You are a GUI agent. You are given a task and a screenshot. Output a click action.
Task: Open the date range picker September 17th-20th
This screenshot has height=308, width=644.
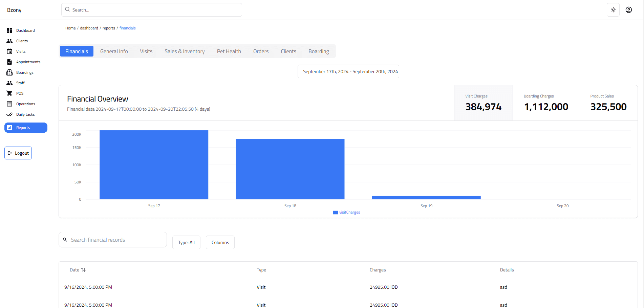[x=348, y=71]
